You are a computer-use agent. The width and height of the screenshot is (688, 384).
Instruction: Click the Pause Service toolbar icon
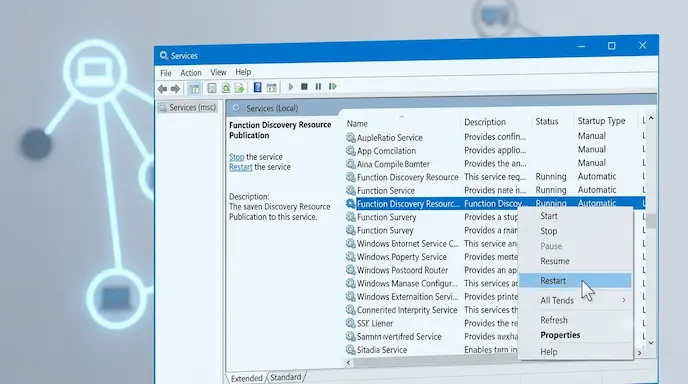click(318, 86)
